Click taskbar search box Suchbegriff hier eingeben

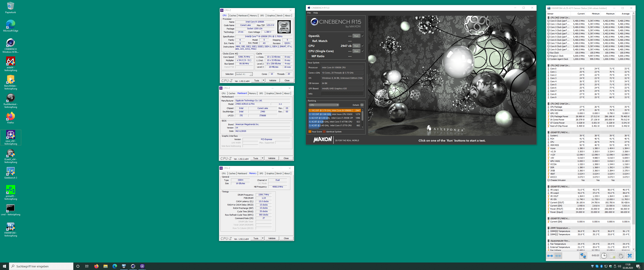click(x=41, y=266)
